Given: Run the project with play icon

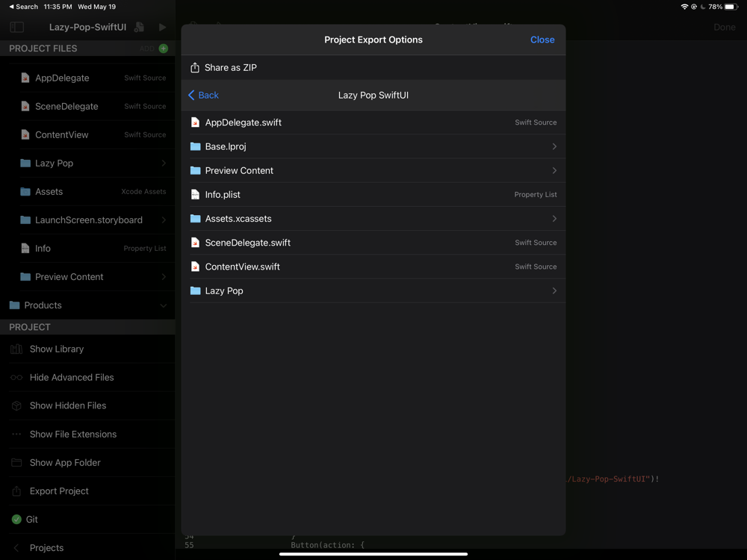Looking at the screenshot, I should click(x=162, y=27).
